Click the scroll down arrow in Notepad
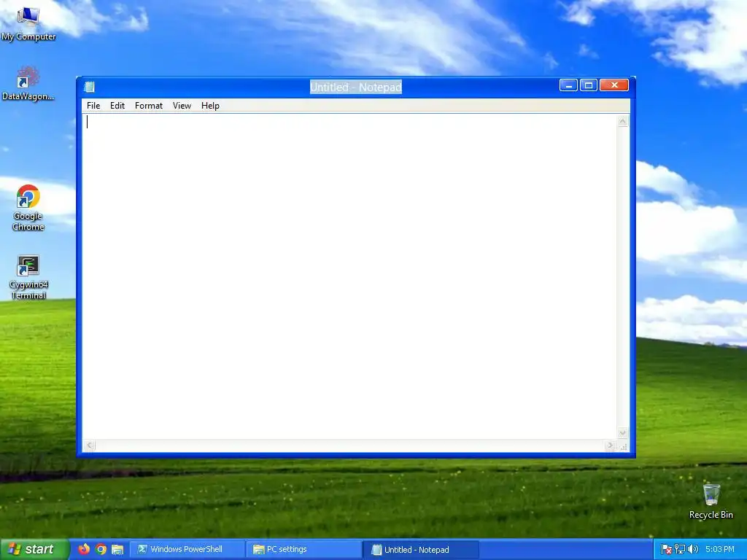 (623, 433)
